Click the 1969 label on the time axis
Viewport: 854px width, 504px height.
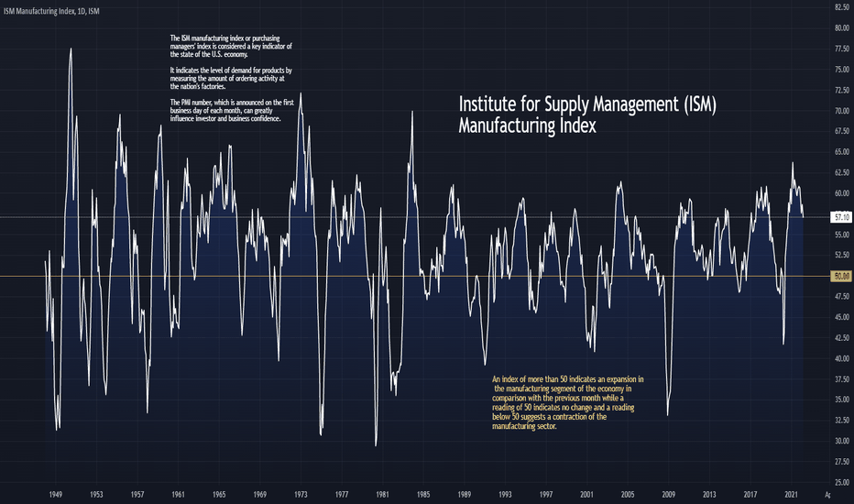point(260,495)
